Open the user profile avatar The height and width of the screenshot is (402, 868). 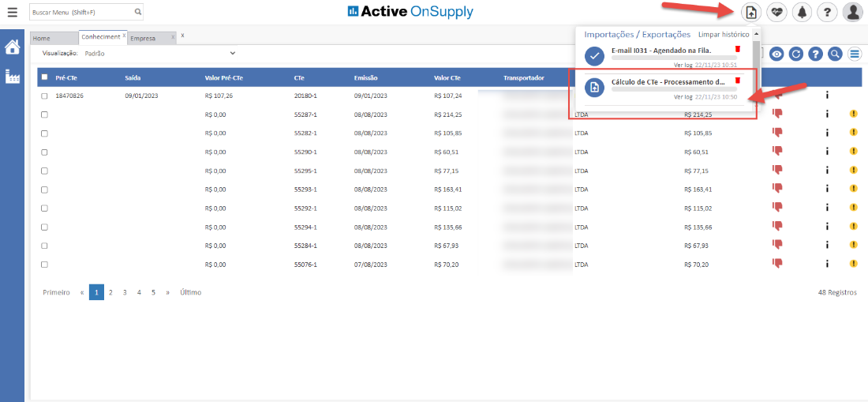click(852, 12)
